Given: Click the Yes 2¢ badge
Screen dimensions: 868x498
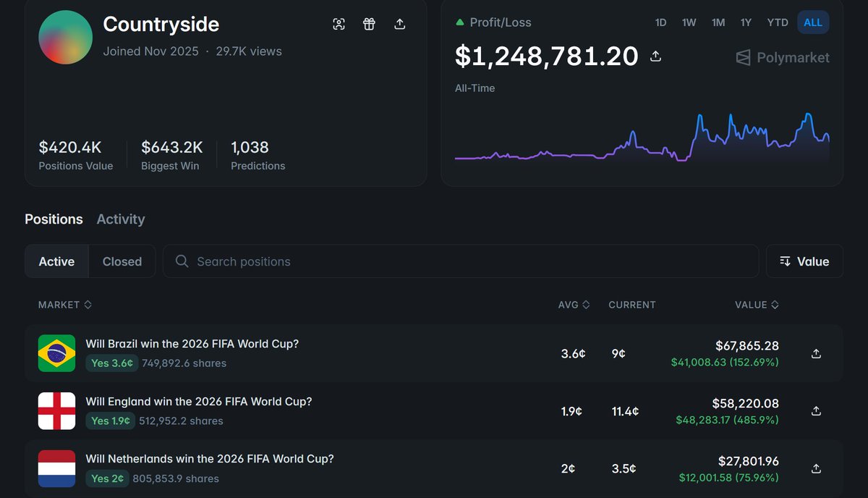Looking at the screenshot, I should click(x=108, y=478).
